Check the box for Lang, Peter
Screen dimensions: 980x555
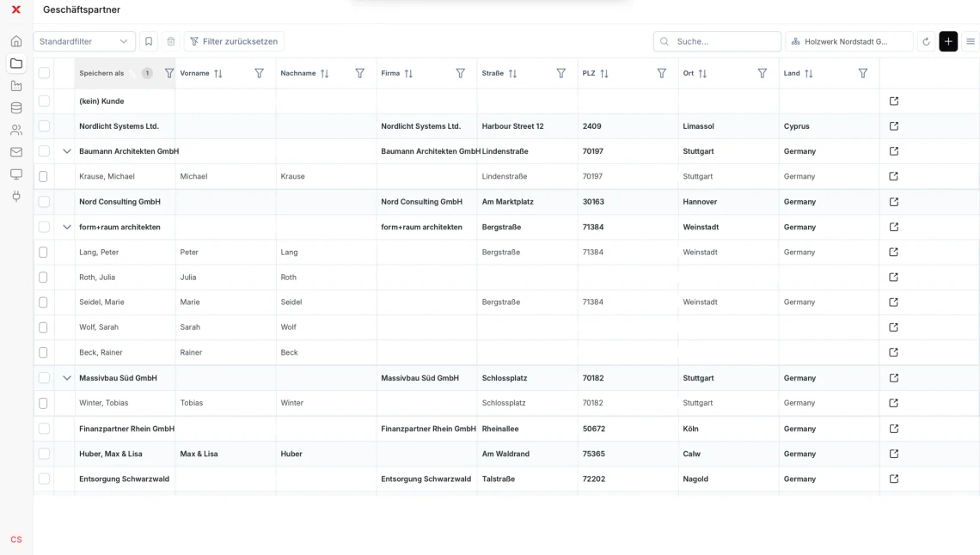[x=43, y=253]
